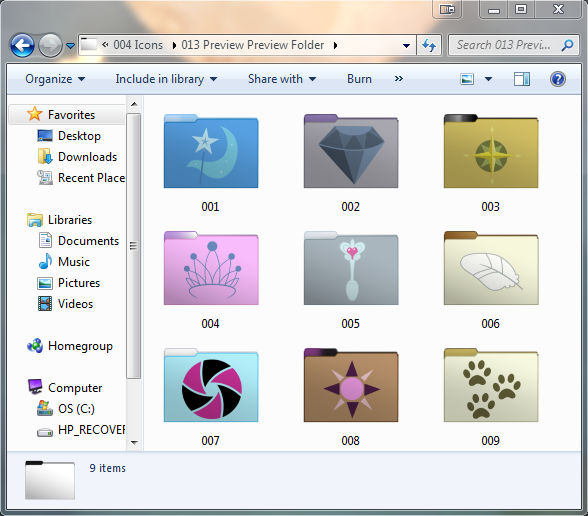Click the folder thumbnail in details pane
Screen dimensions: 588x516
[50, 480]
